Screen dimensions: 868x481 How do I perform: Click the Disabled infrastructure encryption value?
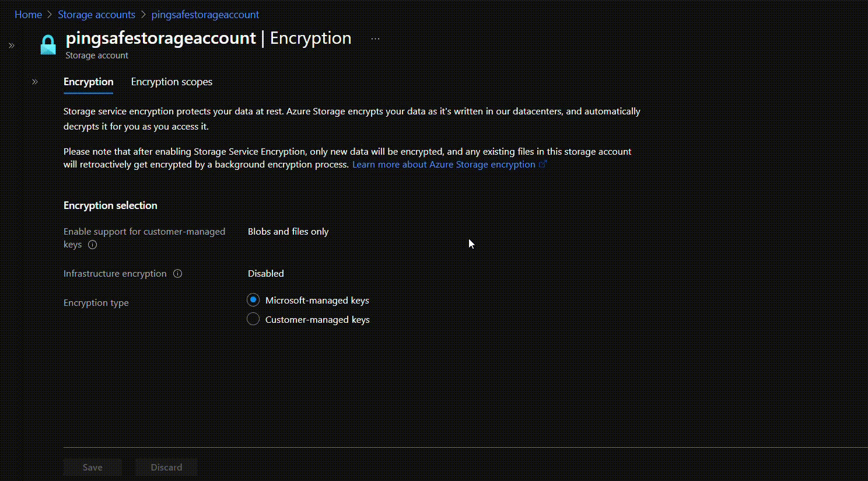coord(266,274)
